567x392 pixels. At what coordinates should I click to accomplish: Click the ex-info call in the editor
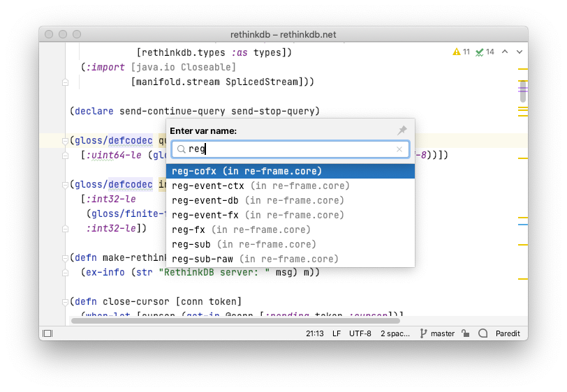[105, 272]
